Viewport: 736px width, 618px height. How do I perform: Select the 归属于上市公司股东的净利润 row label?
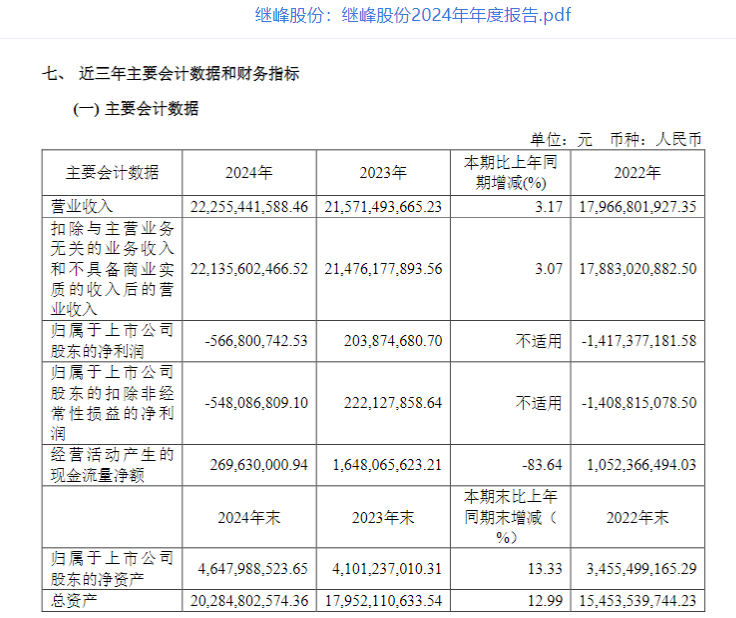click(112, 341)
